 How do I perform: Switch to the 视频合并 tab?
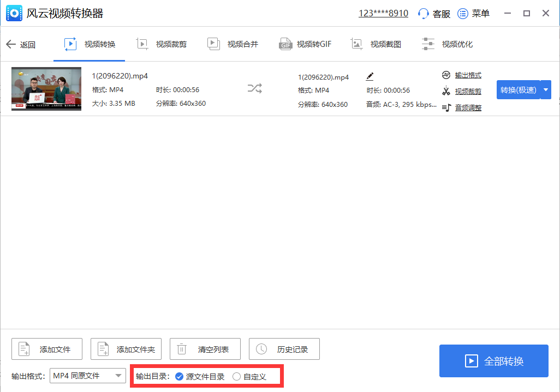(233, 44)
